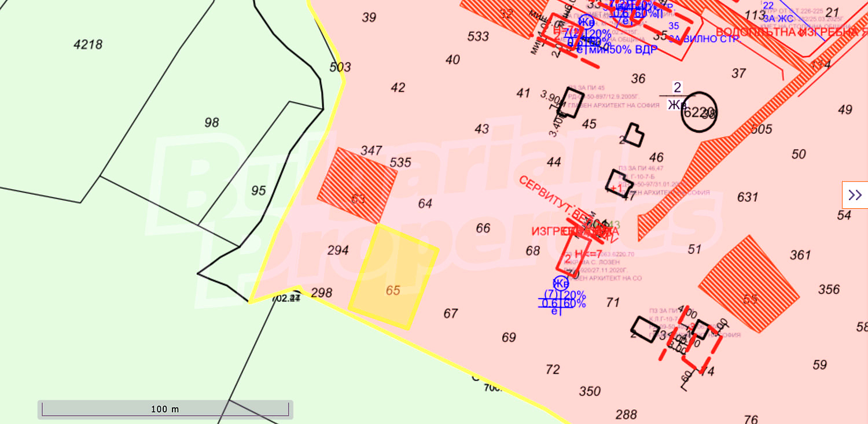The image size is (868, 424).
Task: Click the green parcel numbered 98
Action: pos(212,123)
